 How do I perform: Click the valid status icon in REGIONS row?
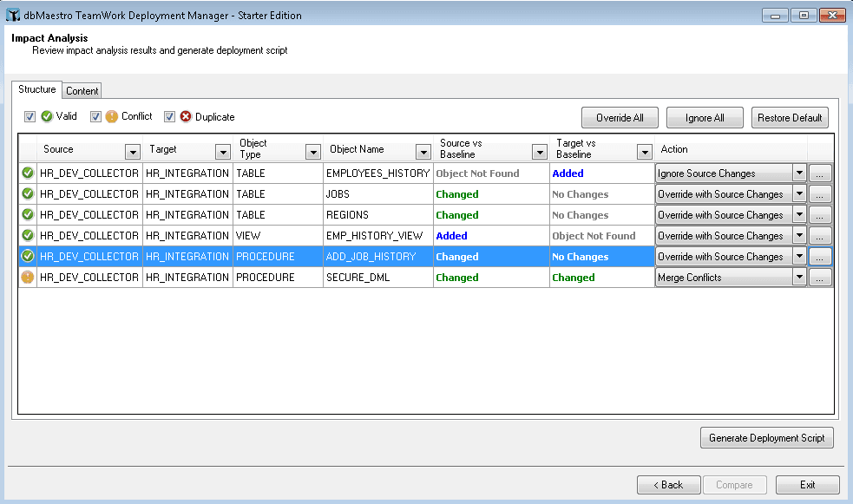point(28,215)
